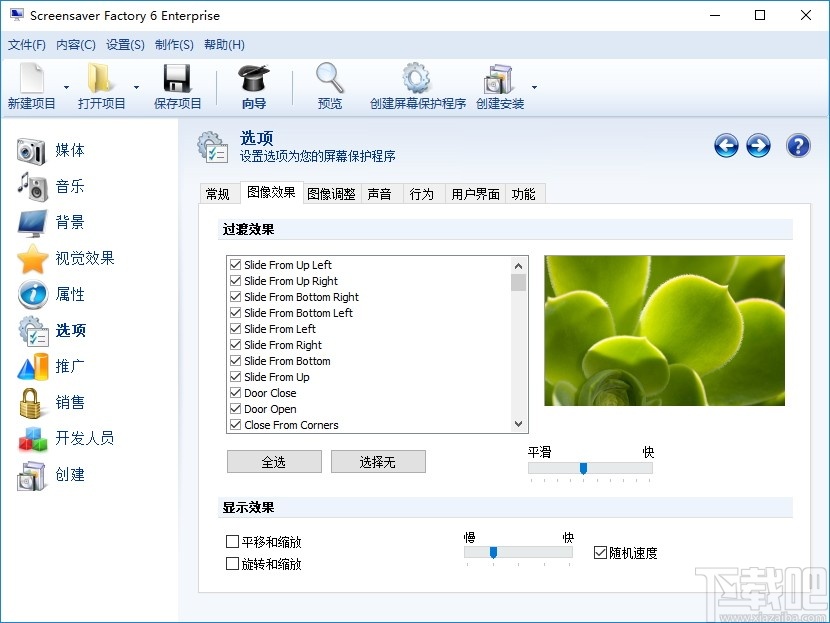
Task: Open the 文件(F) menu
Action: [x=26, y=45]
